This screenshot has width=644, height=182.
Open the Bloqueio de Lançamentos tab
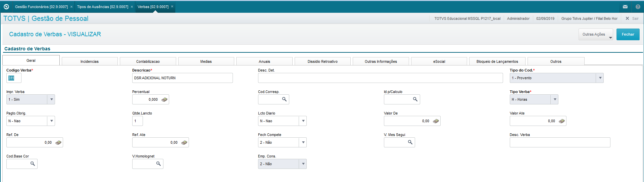point(497,61)
